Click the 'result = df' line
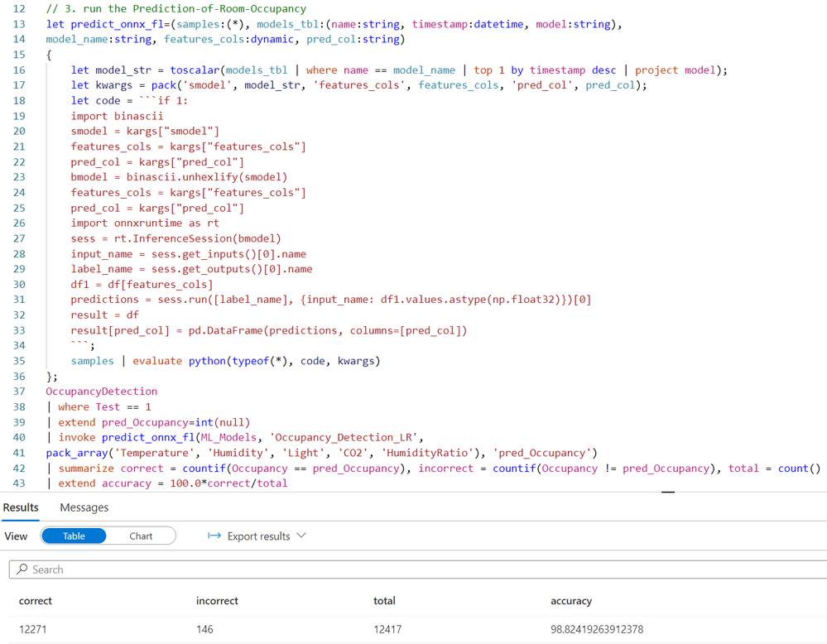 105,315
